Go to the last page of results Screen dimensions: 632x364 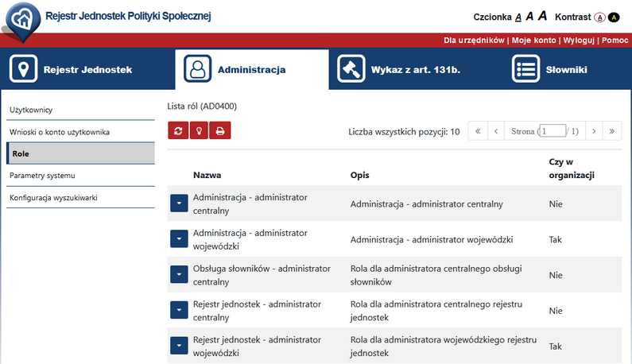click(x=612, y=131)
